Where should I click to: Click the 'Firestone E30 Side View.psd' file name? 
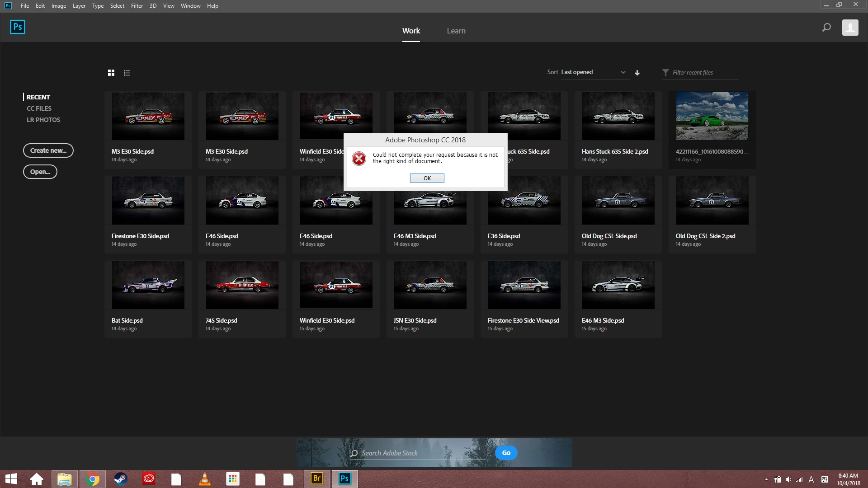pos(523,320)
